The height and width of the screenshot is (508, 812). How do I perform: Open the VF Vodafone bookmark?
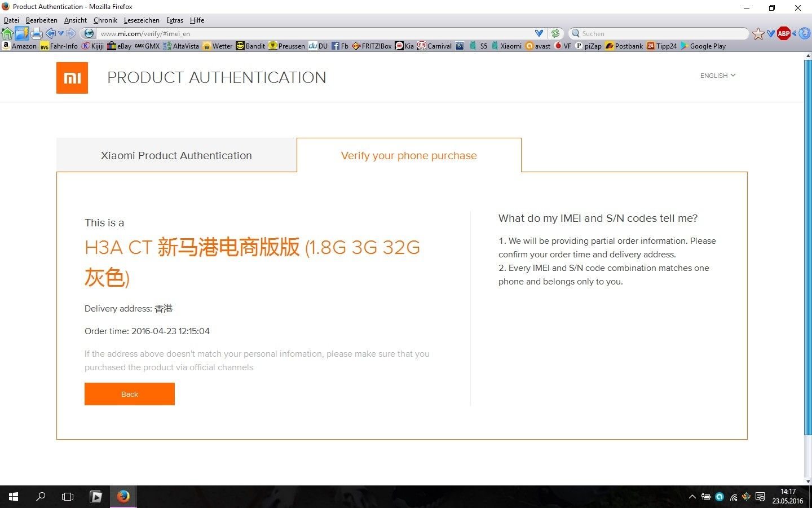coord(563,46)
